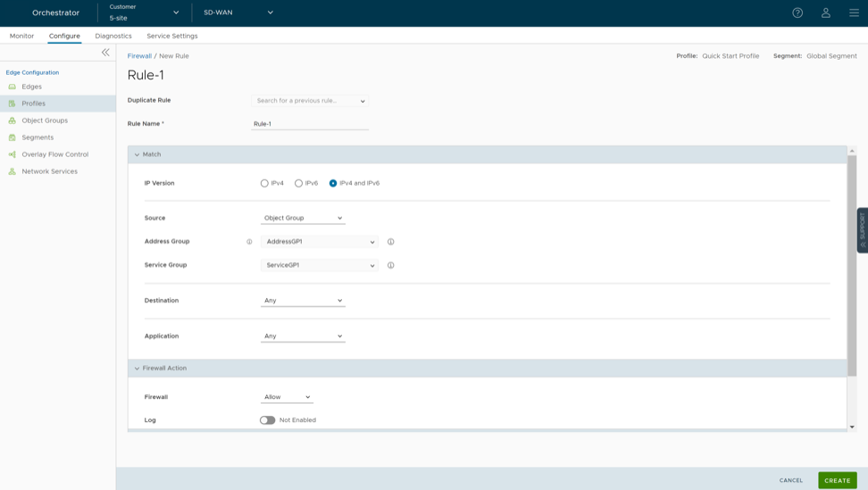Viewport: 868px width, 490px height.
Task: Select the IPv4 radio button
Action: (264, 183)
